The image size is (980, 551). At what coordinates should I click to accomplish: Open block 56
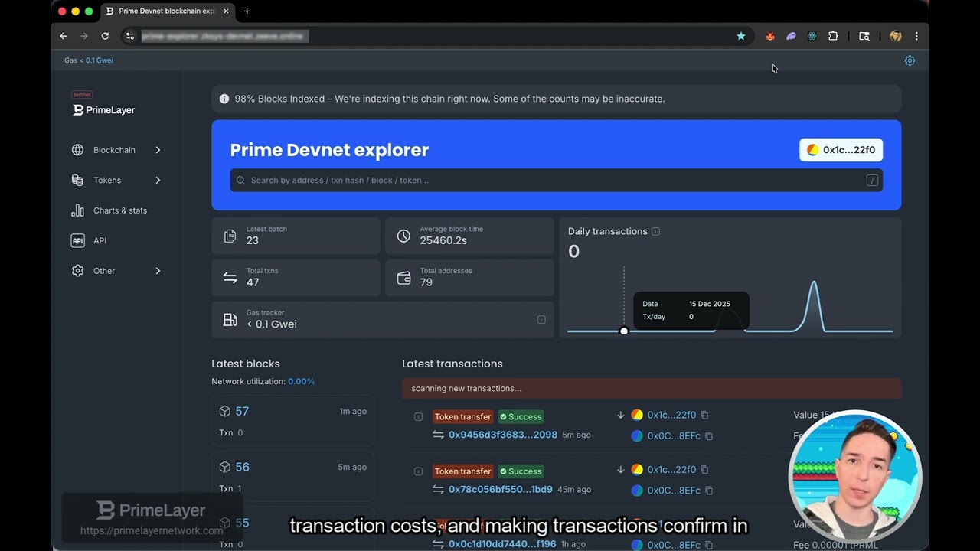242,467
